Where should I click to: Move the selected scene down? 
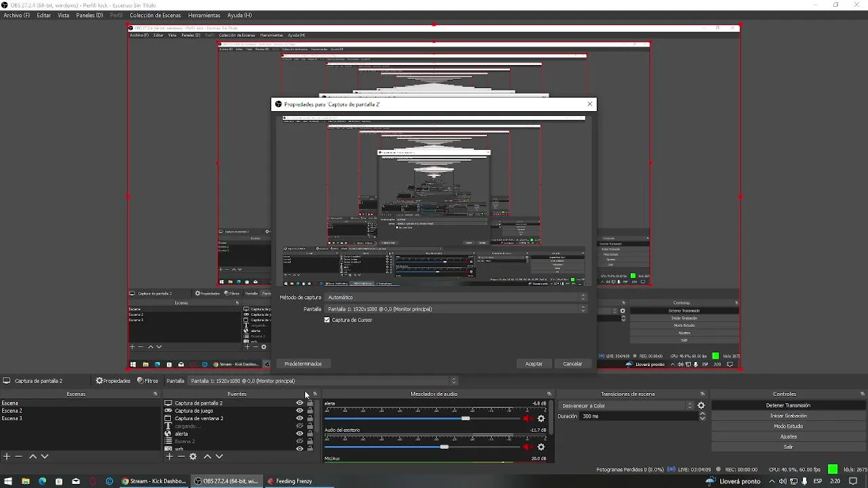pos(45,457)
